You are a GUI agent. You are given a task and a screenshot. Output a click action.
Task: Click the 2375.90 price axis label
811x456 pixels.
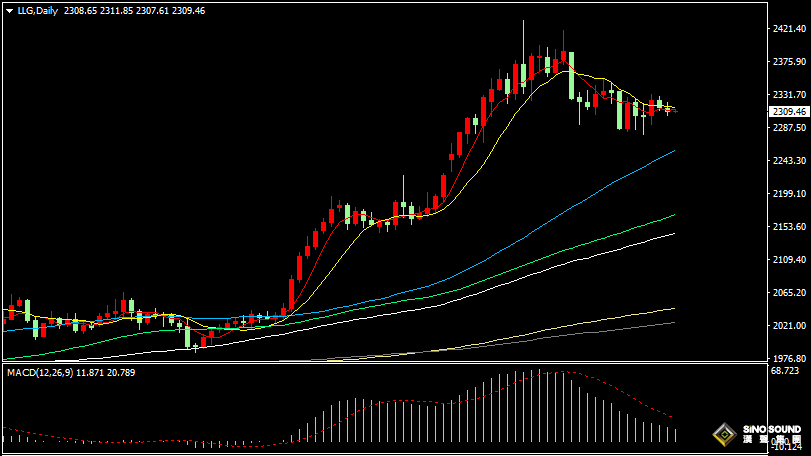(789, 62)
